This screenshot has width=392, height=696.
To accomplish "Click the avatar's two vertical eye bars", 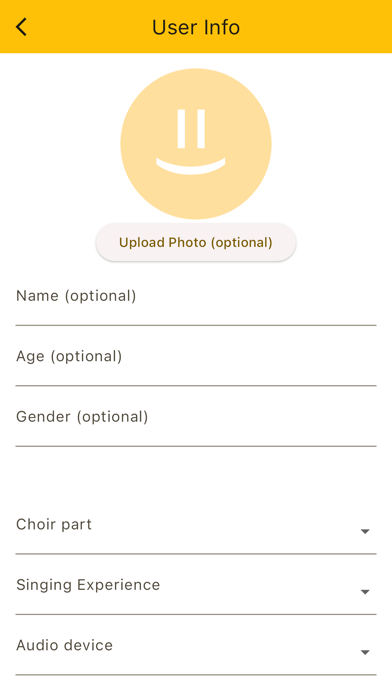I will 191,129.
